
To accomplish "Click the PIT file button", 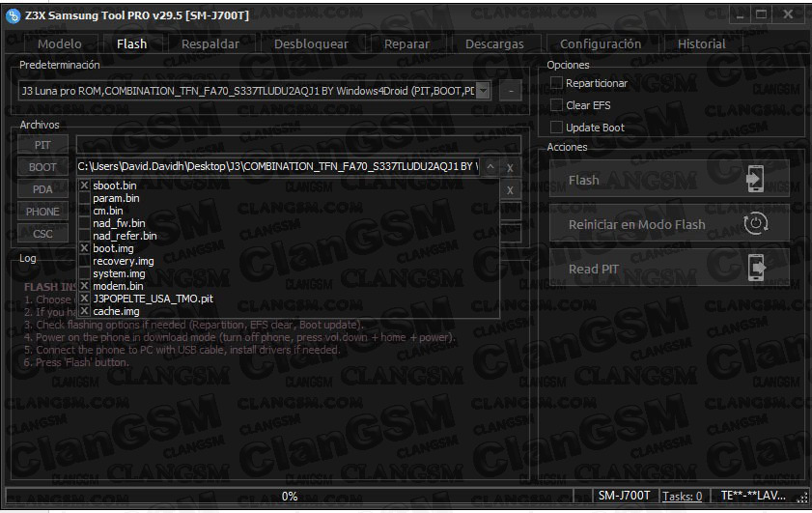I will [42, 145].
